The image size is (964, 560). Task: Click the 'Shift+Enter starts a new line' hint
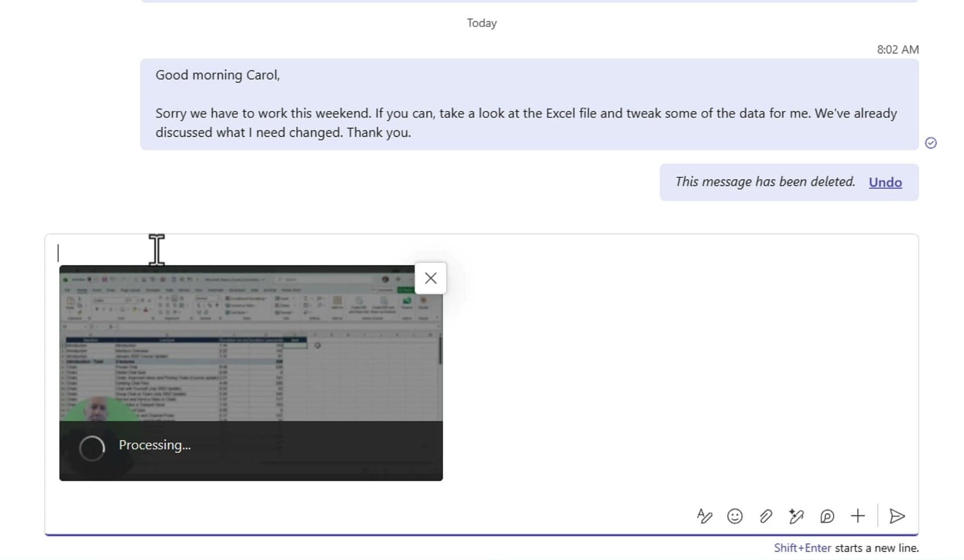click(846, 548)
